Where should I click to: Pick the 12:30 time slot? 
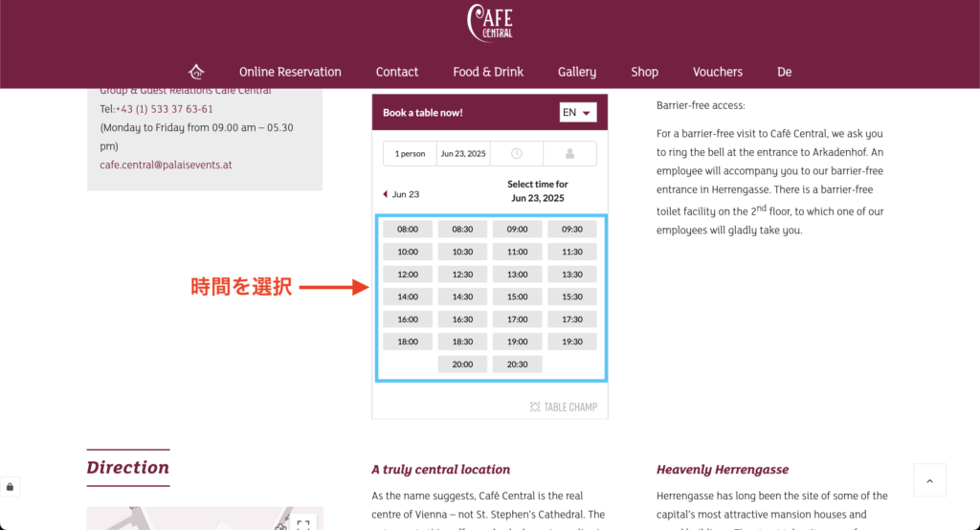(x=462, y=275)
